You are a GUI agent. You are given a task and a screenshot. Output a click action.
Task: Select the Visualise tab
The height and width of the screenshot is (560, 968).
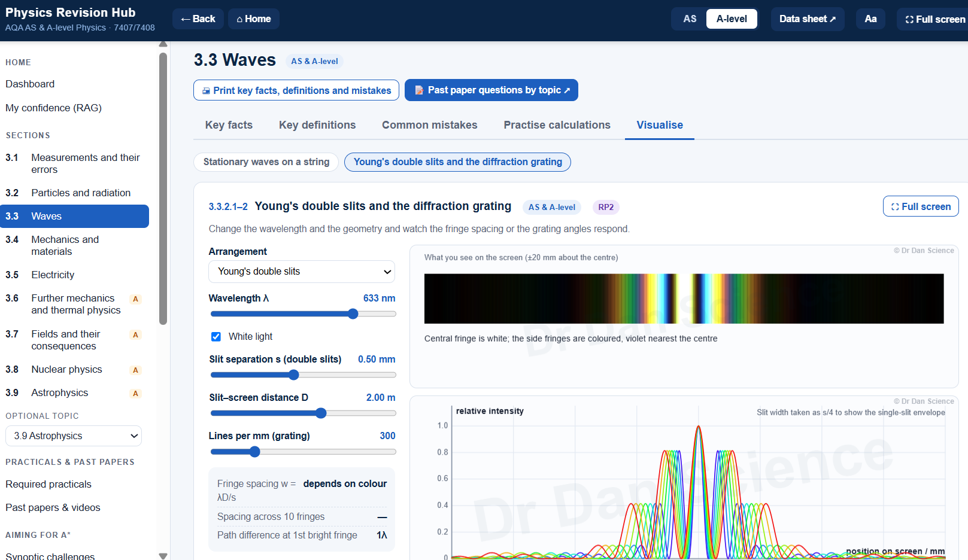coord(660,125)
